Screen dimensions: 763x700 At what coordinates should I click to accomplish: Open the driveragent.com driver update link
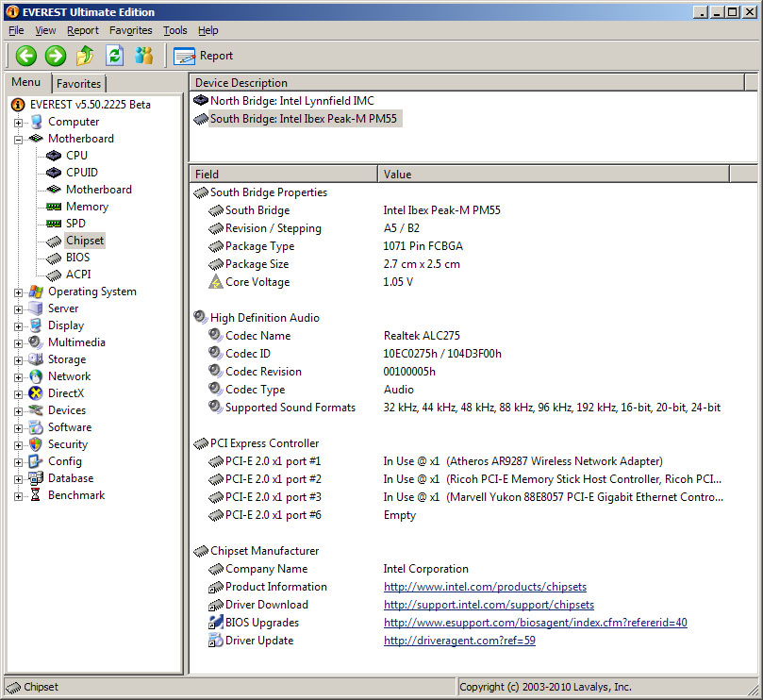coord(459,641)
